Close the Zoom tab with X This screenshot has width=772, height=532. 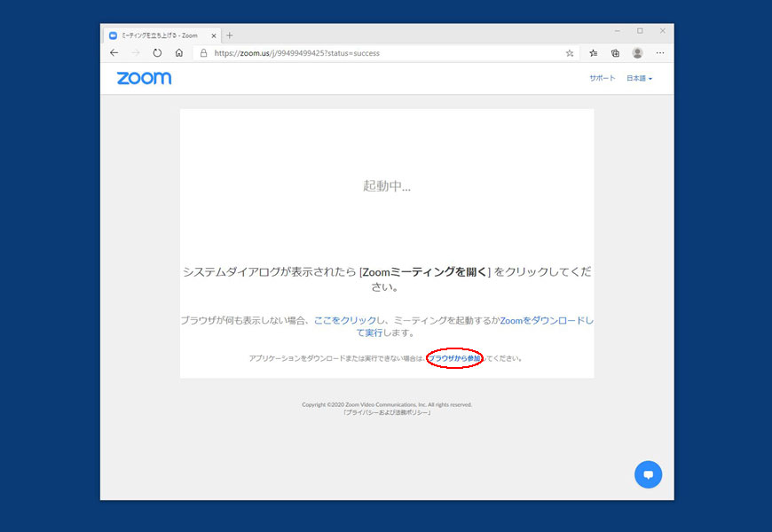pyautogui.click(x=214, y=35)
